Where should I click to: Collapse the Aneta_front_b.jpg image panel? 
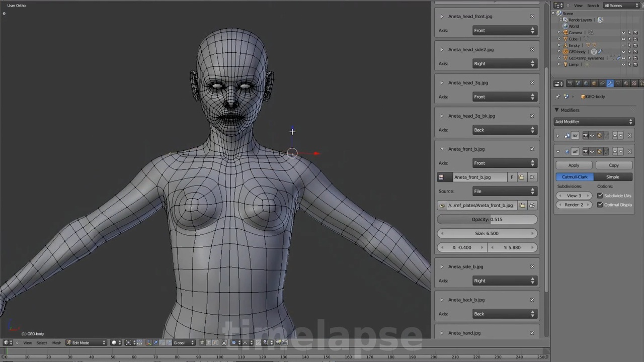coord(442,149)
